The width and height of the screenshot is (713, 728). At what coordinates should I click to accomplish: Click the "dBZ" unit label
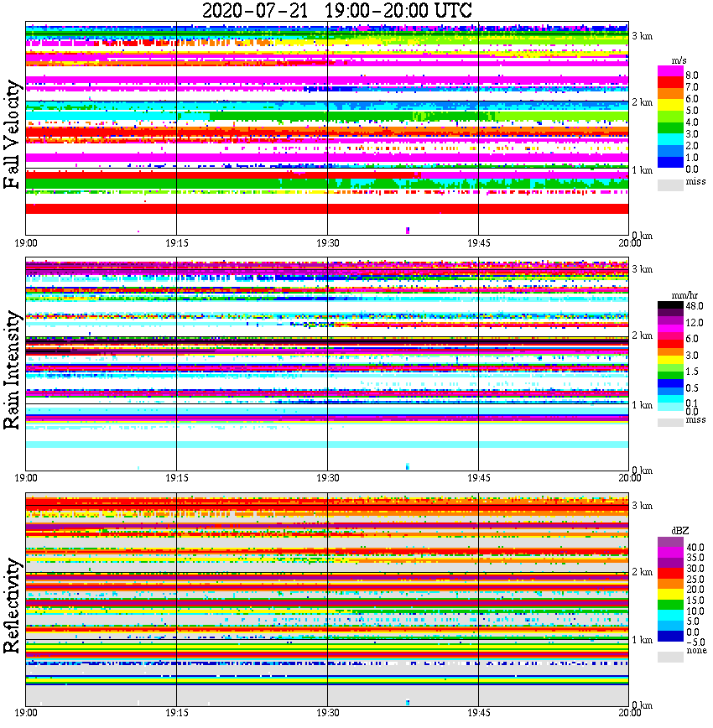[680, 531]
